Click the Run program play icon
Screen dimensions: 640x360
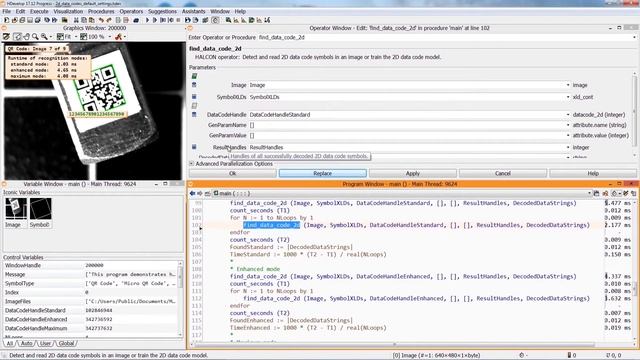(148, 20)
